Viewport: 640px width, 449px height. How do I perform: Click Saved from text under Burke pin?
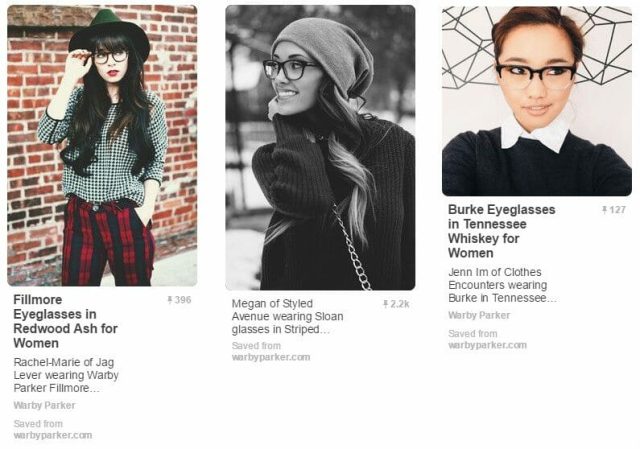pos(473,333)
